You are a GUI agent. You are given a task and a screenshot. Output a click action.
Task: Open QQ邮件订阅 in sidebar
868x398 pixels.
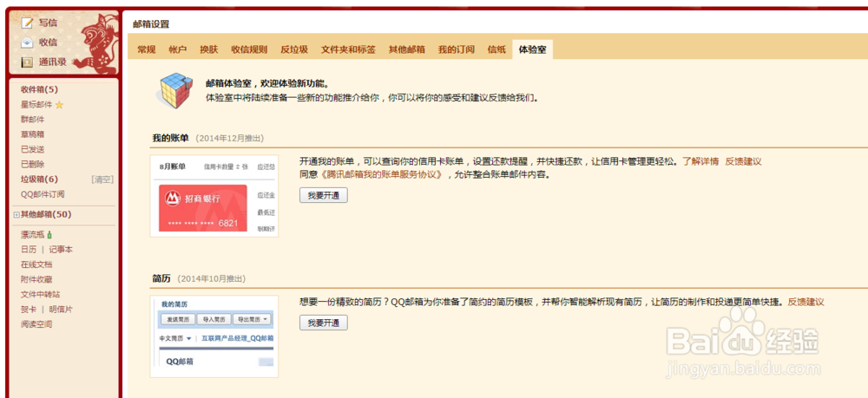(x=43, y=194)
